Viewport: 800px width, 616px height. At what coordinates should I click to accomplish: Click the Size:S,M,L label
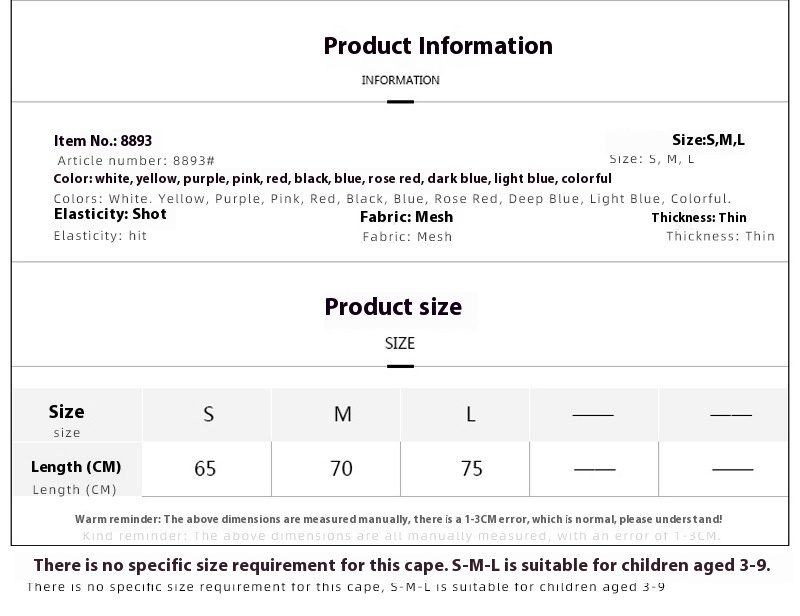(708, 140)
